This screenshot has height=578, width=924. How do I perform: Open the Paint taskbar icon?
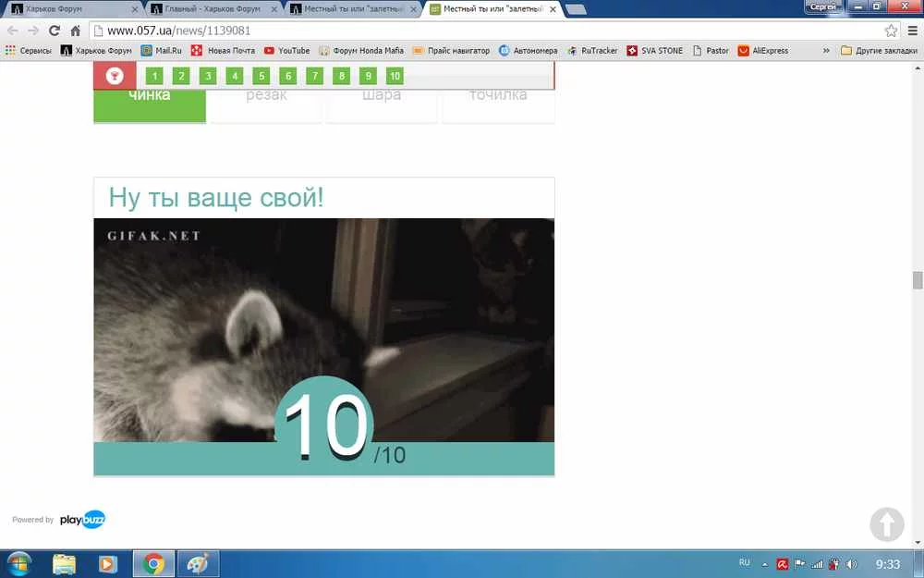click(x=199, y=564)
